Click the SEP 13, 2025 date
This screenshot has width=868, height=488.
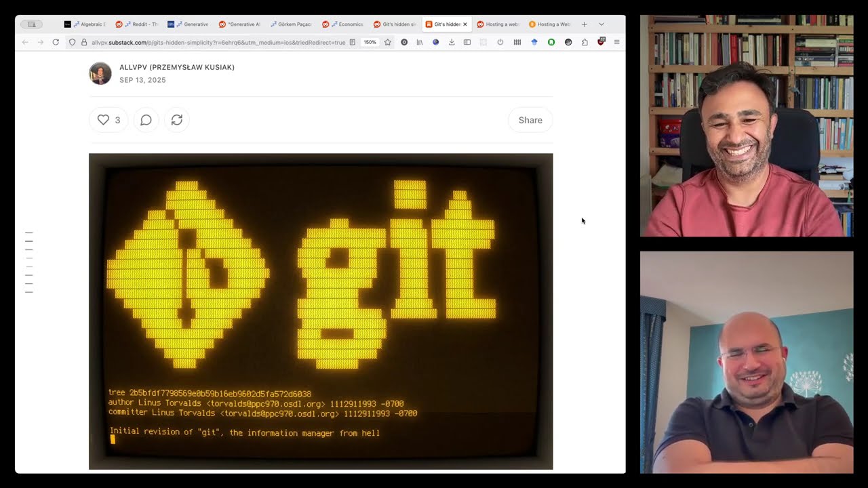coord(142,80)
